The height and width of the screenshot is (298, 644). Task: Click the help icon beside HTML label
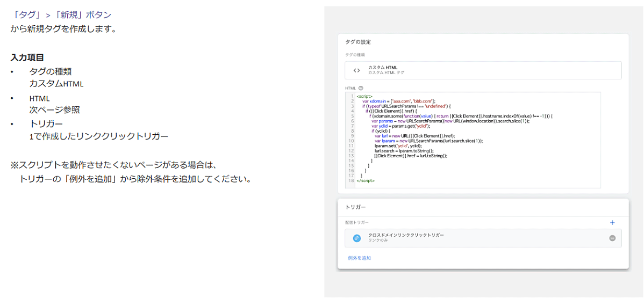361,88
